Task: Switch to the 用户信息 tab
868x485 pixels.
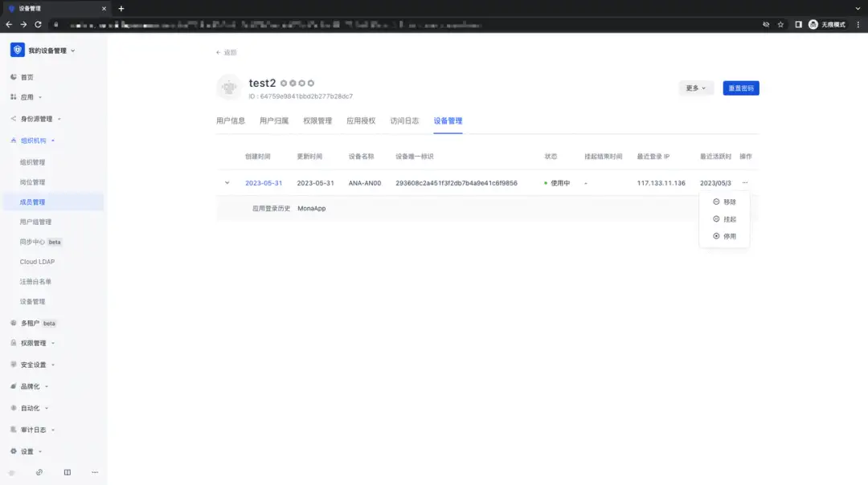Action: click(x=231, y=120)
